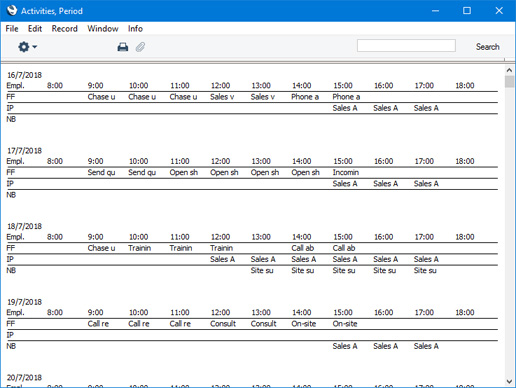Click the IP row label for 19/7/2018
The height and width of the screenshot is (388, 516).
point(10,335)
